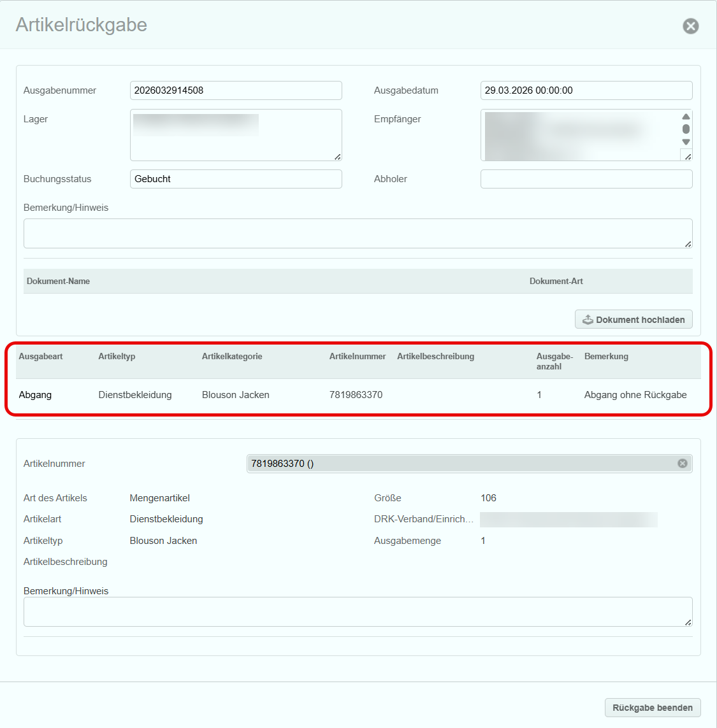Clear the Artikelnummer selection field
Image resolution: width=717 pixels, height=728 pixels.
click(x=682, y=464)
